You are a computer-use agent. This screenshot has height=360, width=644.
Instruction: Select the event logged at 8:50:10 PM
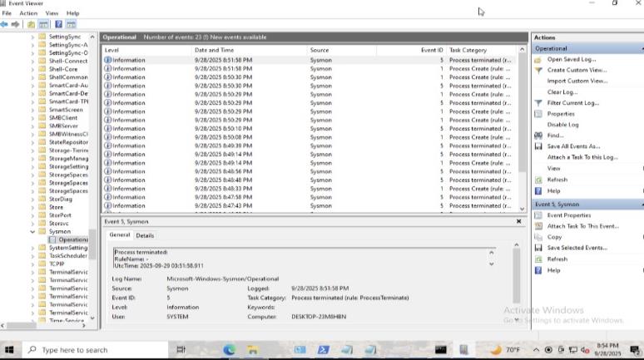(x=310, y=129)
